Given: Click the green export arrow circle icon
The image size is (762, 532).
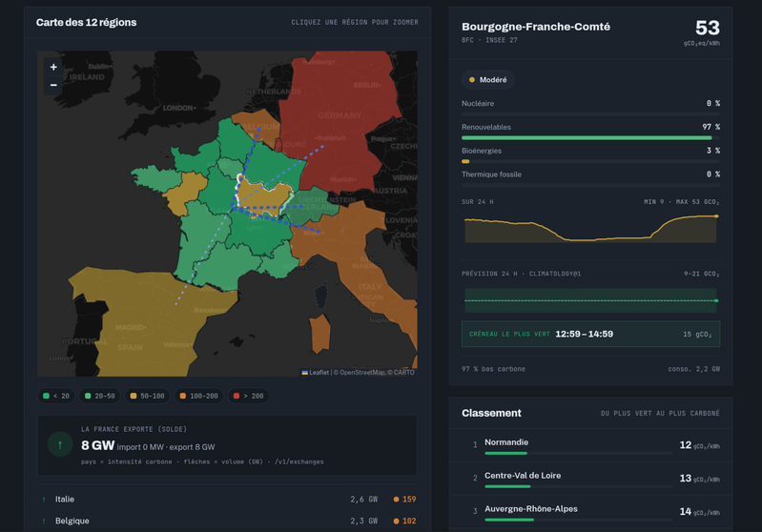Looking at the screenshot, I should click(60, 444).
